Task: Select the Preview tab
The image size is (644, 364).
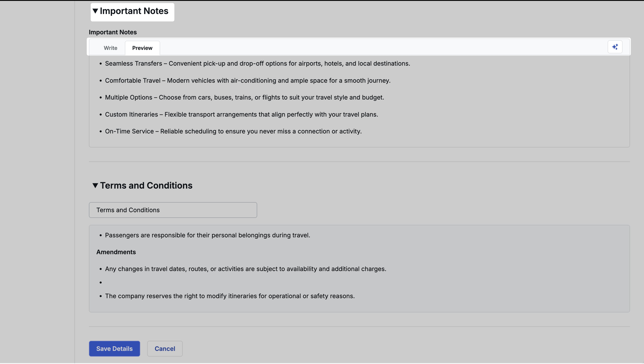Action: coord(142,48)
